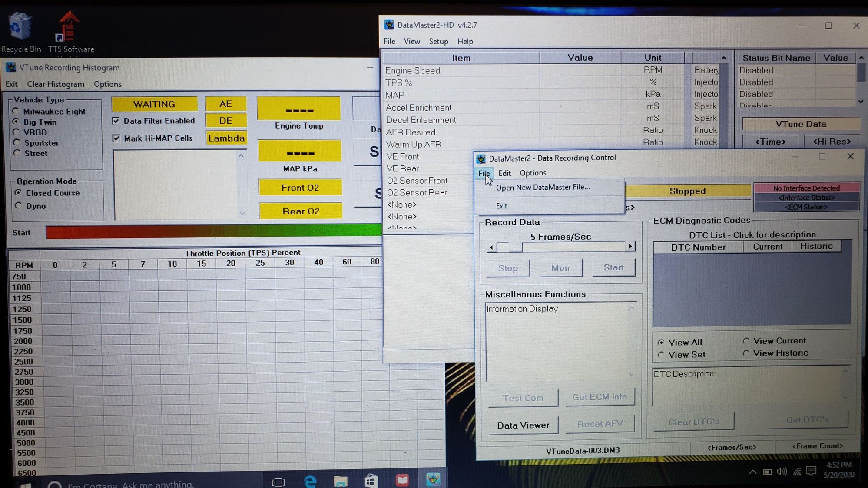Click the Data Viewer button
Image resolution: width=868 pixels, height=488 pixels.
[x=523, y=425]
